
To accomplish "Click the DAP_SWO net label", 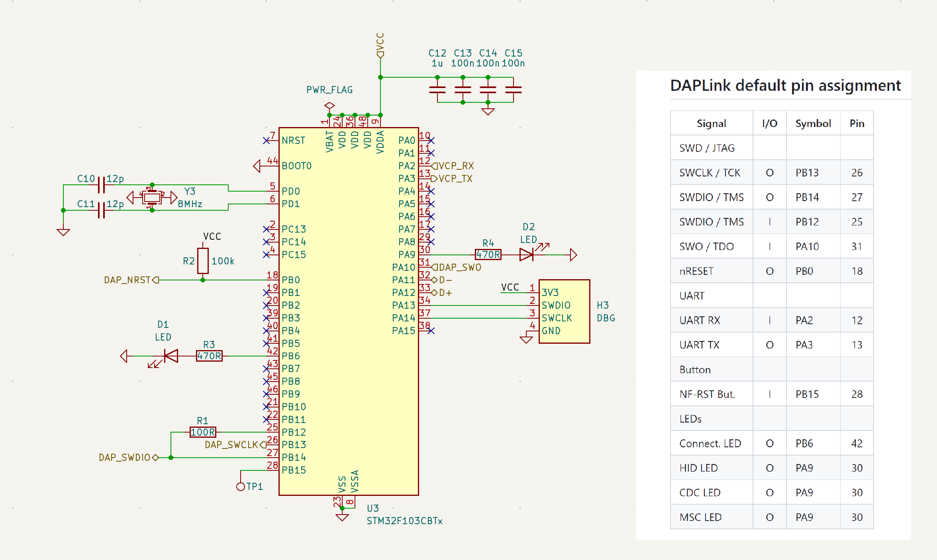I will [457, 267].
